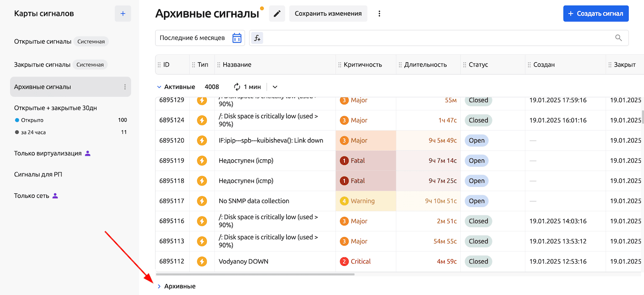Screen dimensions: 644x295
Task: Click the Сохранить изменения button
Action: pos(328,14)
